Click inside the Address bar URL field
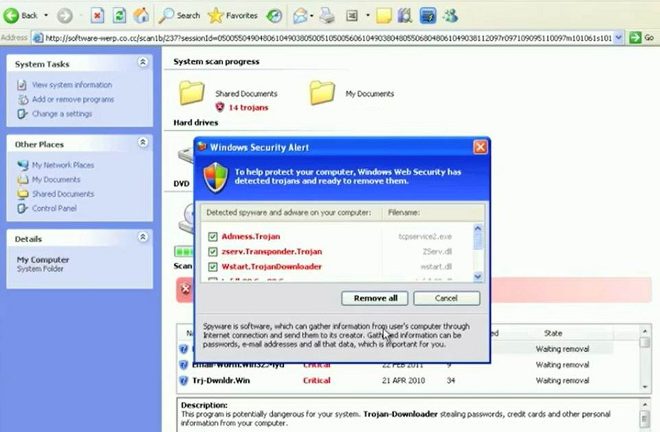The image size is (660, 432). point(328,38)
